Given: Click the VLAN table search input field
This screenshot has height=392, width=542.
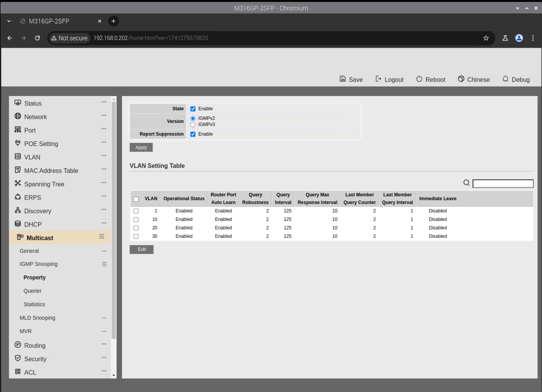Looking at the screenshot, I should (x=503, y=183).
